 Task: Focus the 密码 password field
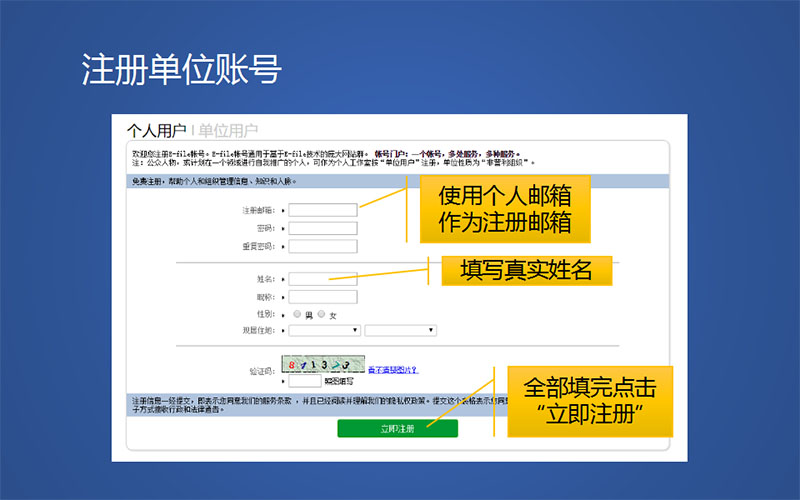pyautogui.click(x=322, y=228)
